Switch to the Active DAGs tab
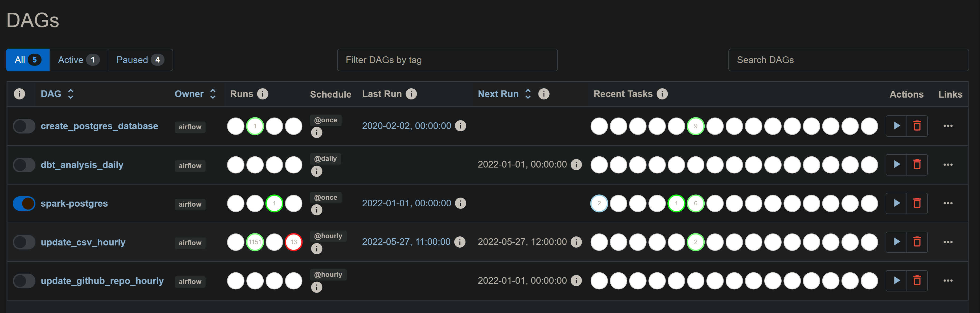This screenshot has width=980, height=313. pyautogui.click(x=78, y=60)
